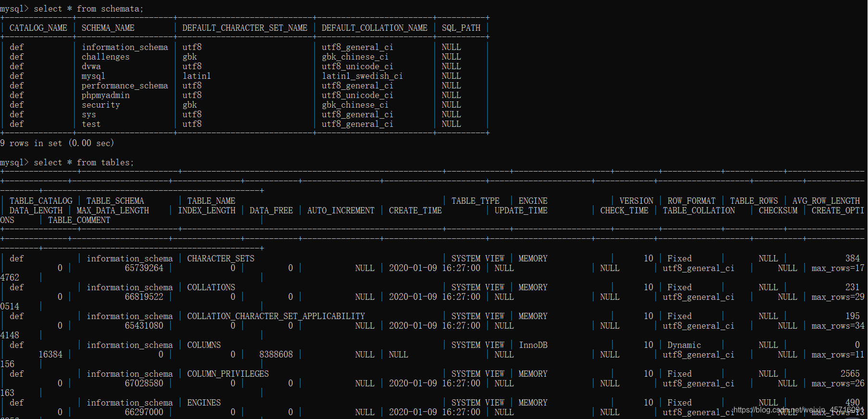The image size is (868, 419).
Task: Click the 'Dynamic' row format value
Action: [x=684, y=345]
